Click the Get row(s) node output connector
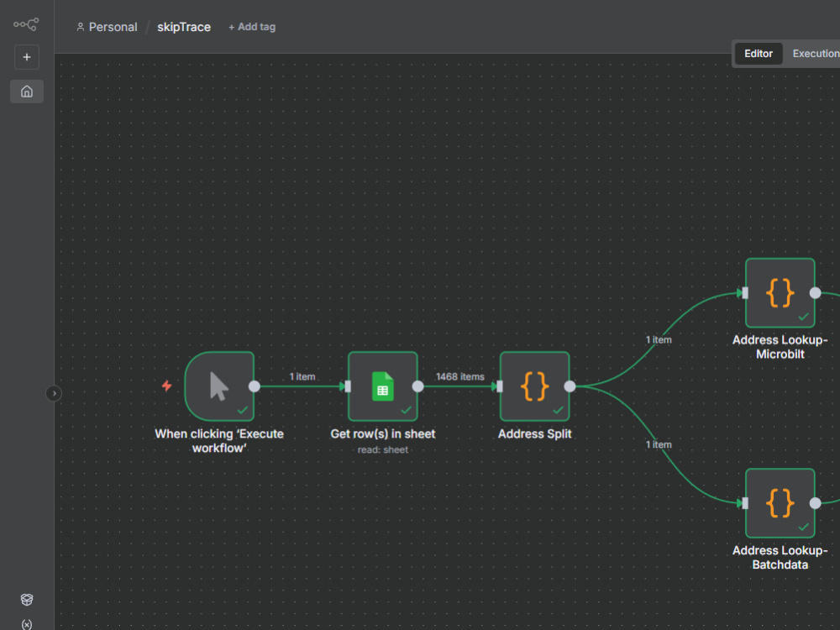840x630 pixels. [417, 386]
